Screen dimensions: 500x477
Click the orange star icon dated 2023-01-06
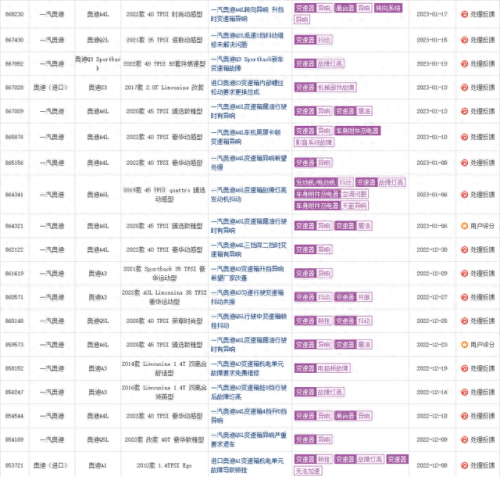click(x=464, y=226)
